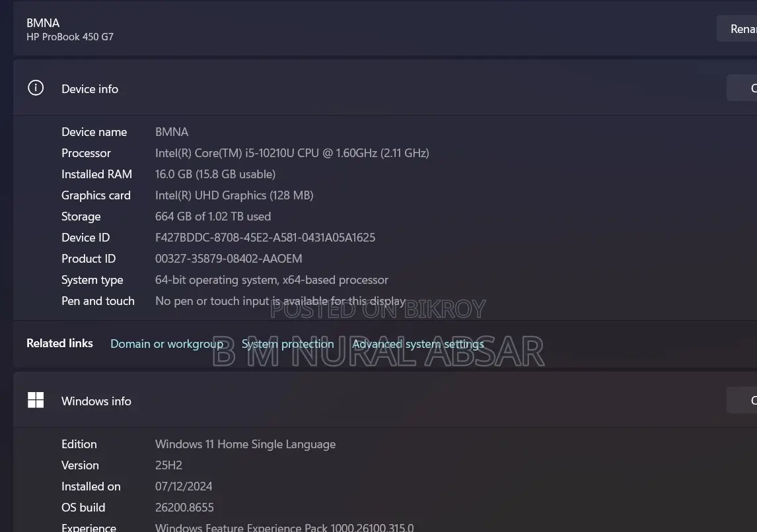The height and width of the screenshot is (532, 757).
Task: Click the Installed RAM label
Action: point(96,174)
